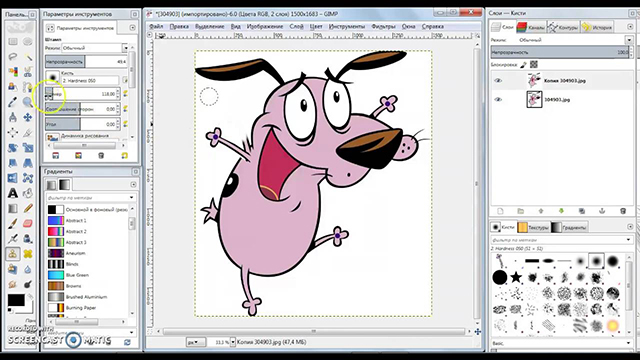Hide the Копия 304903.jpg layer
Viewport: 640px width, 360px height.
pyautogui.click(x=498, y=81)
